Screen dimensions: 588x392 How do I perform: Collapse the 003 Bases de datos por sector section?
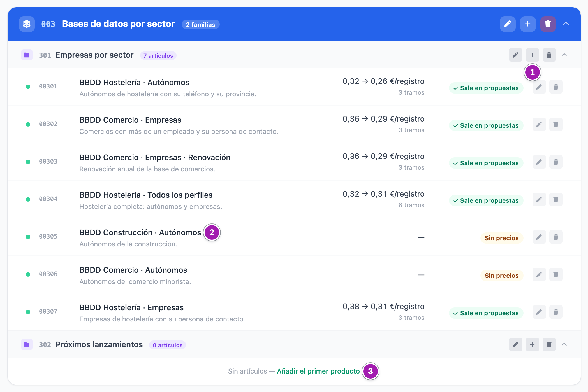pos(566,24)
